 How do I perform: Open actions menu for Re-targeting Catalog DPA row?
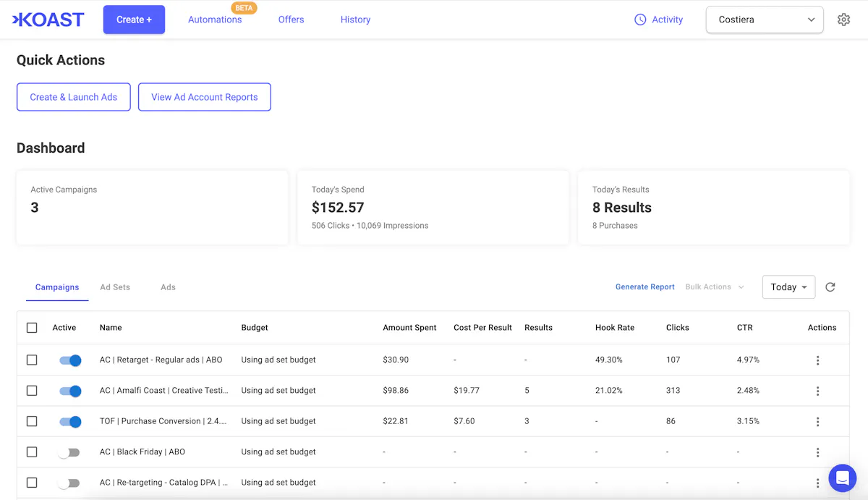(817, 483)
